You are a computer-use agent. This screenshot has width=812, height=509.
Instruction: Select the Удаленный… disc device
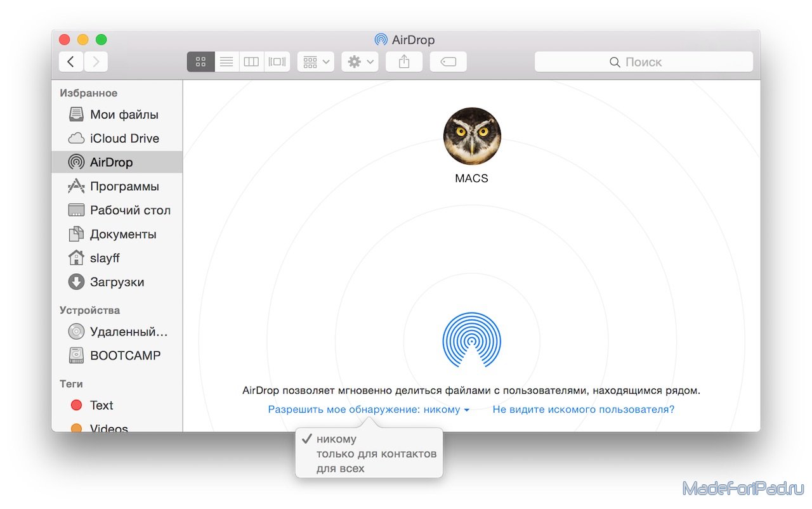point(117,332)
